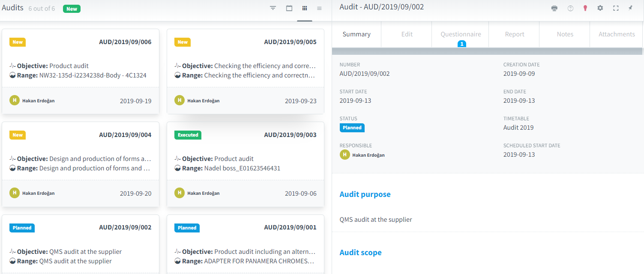Open audit card AUD/2019/09/004
644x274 pixels.
click(x=81, y=164)
